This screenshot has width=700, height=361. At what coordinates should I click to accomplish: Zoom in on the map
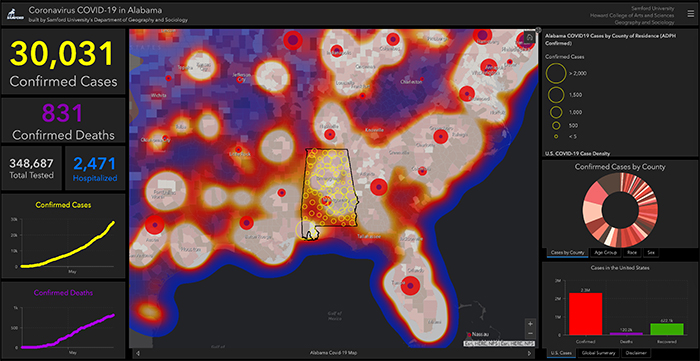[530, 324]
